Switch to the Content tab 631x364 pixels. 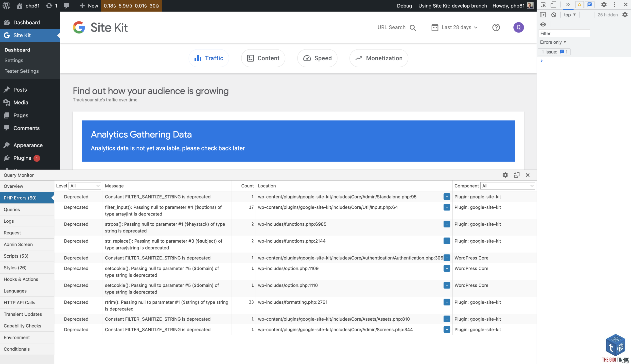[x=263, y=58]
